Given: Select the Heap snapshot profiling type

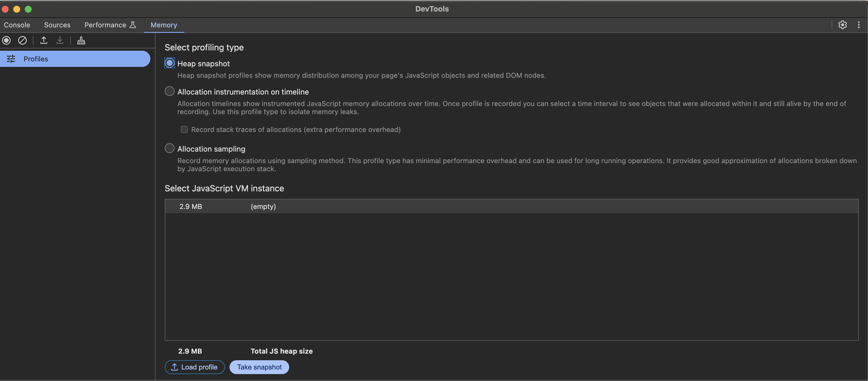Looking at the screenshot, I should [170, 63].
